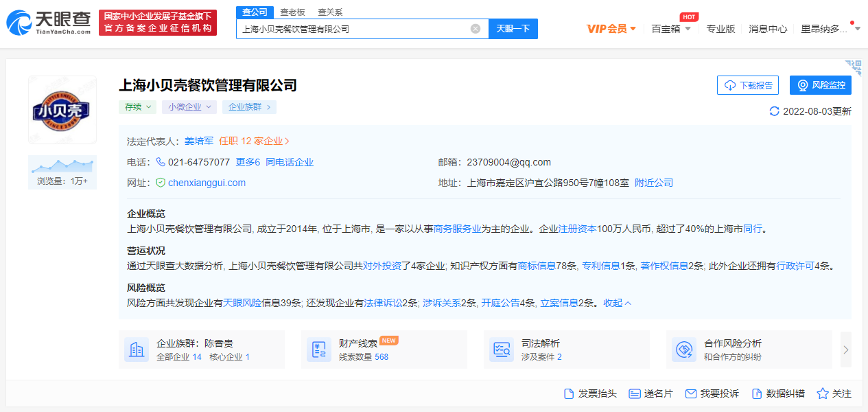
Task: Click 涉及案件 2 count
Action: point(541,357)
